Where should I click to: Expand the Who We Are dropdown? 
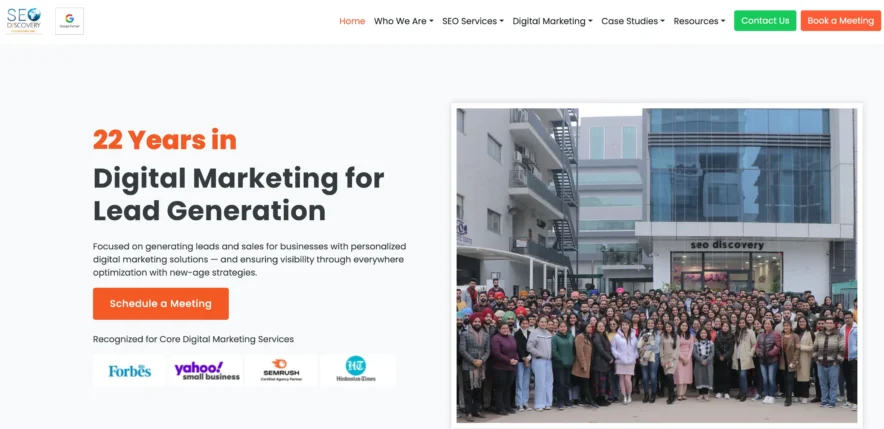[x=404, y=21]
